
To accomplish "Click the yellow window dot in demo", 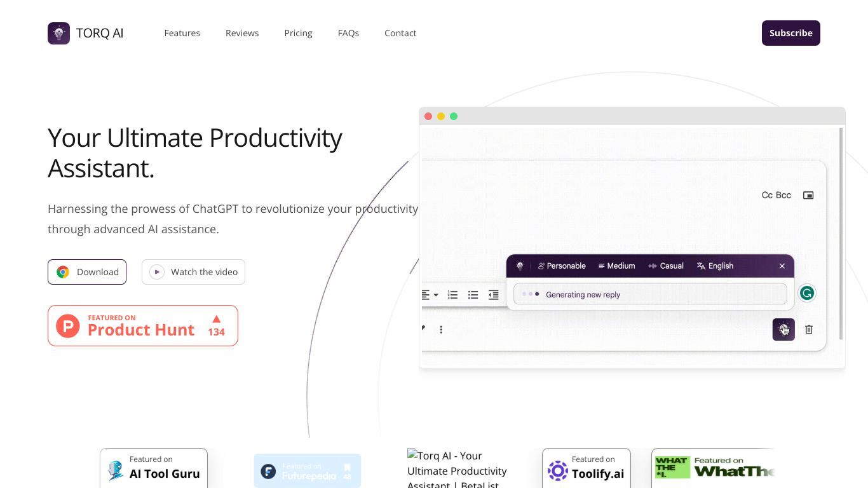I will tap(441, 116).
